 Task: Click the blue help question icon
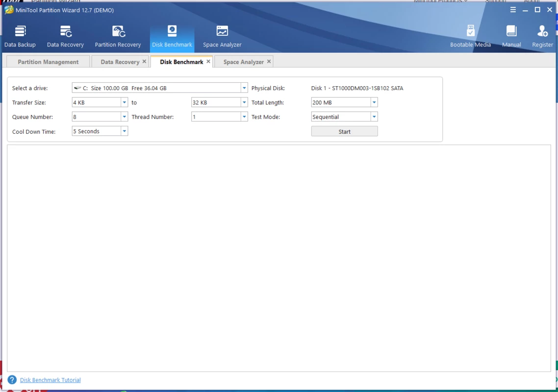[x=12, y=380]
